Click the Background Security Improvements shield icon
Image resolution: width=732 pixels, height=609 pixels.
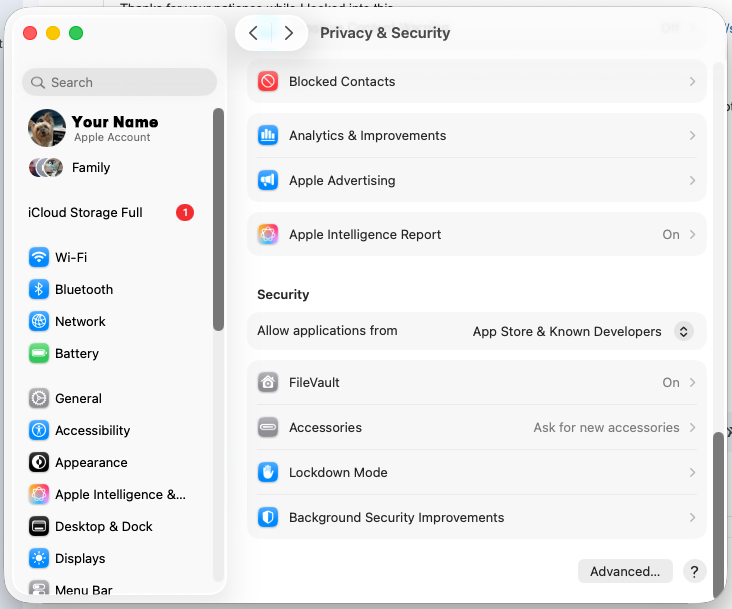268,517
